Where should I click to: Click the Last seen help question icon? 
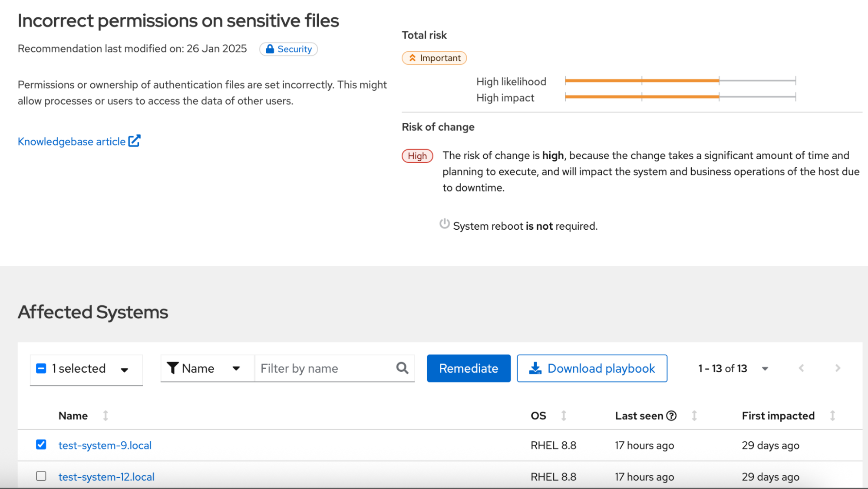(671, 416)
